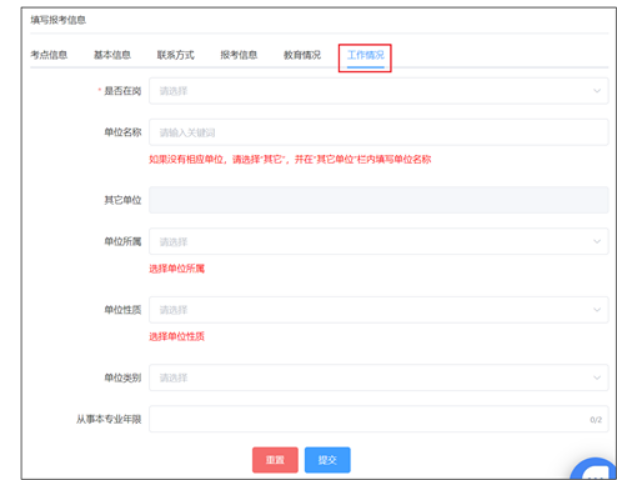Open the blue chat bubble icon
628x486 pixels.
598,472
